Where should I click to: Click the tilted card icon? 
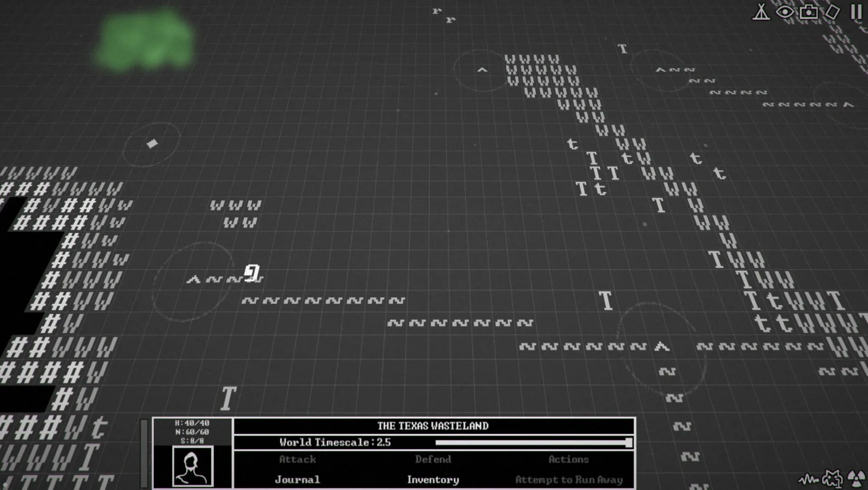pos(832,12)
